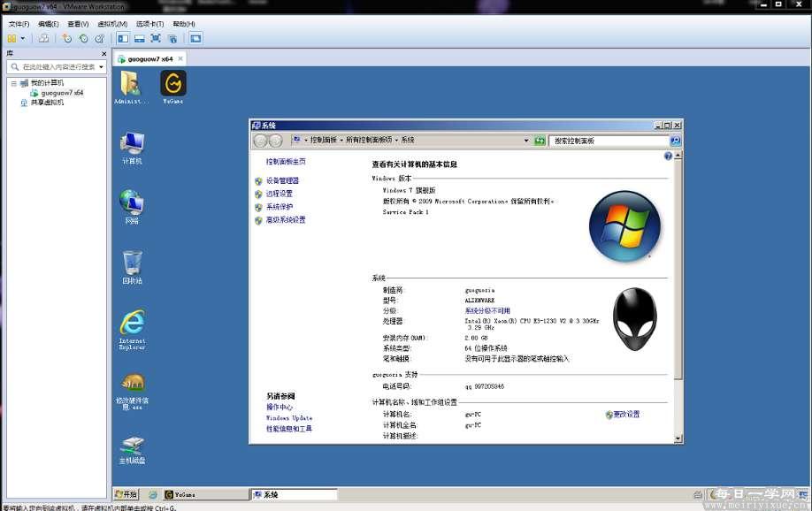The height and width of the screenshot is (511, 812).
Task: Select the Administrator folder desktop icon
Action: point(131,87)
